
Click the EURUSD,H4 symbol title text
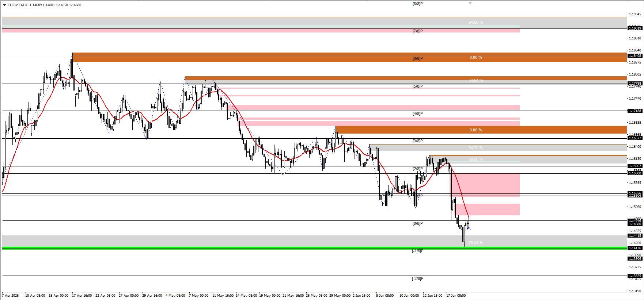coord(18,5)
